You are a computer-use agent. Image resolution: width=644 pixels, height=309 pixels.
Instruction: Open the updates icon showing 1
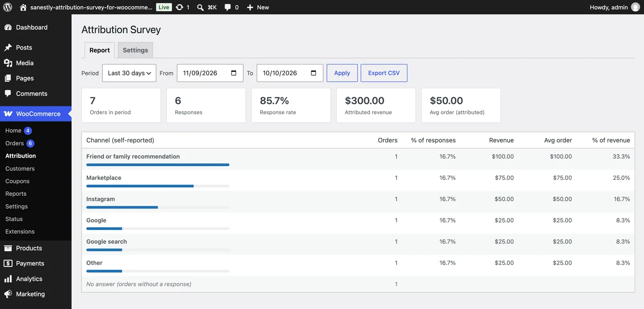(179, 7)
